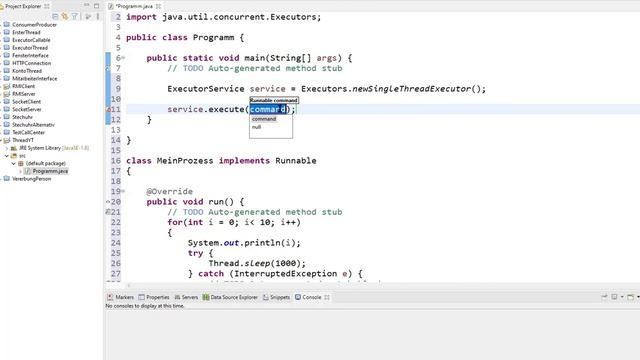Fold main method at line 6

click(x=123, y=58)
